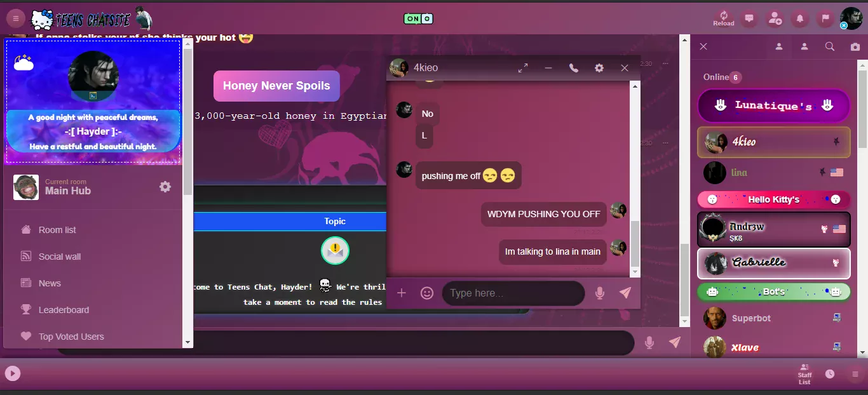This screenshot has width=868, height=395.
Task: Send message in main chat
Action: click(675, 342)
